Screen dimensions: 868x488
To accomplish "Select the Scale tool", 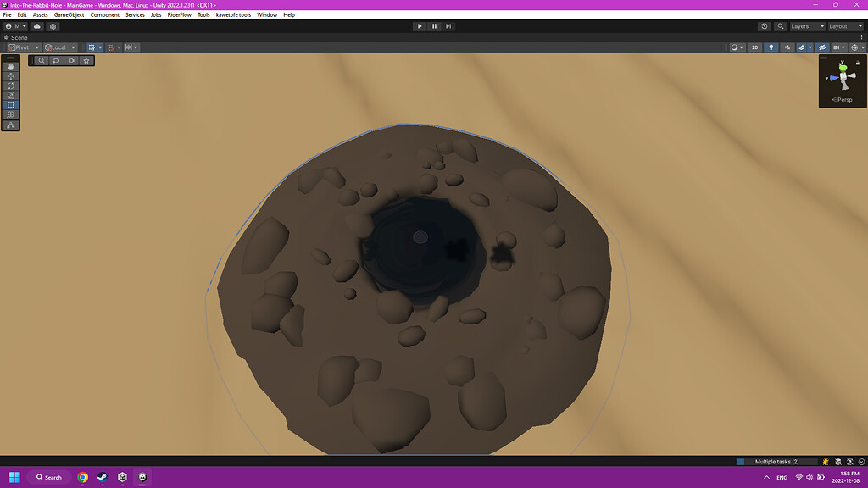I will click(x=11, y=93).
